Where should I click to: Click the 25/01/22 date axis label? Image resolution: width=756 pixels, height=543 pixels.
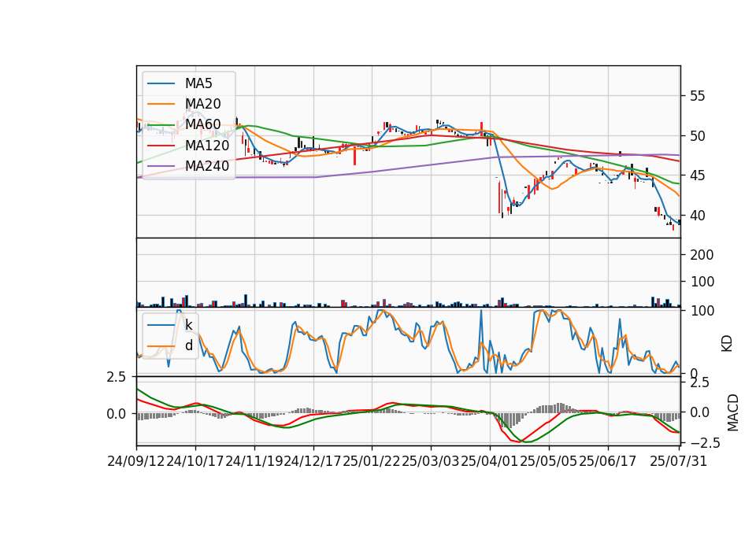point(372,461)
